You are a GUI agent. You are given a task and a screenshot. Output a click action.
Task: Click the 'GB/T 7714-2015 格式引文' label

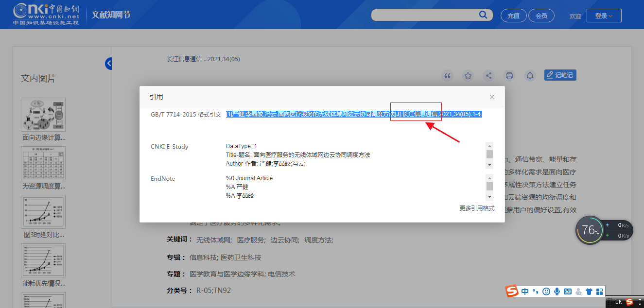186,114
